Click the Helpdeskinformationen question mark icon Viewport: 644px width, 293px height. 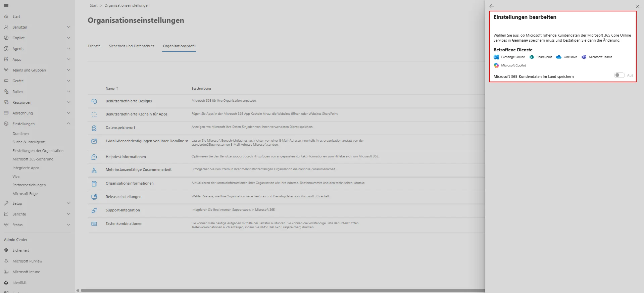(x=94, y=157)
